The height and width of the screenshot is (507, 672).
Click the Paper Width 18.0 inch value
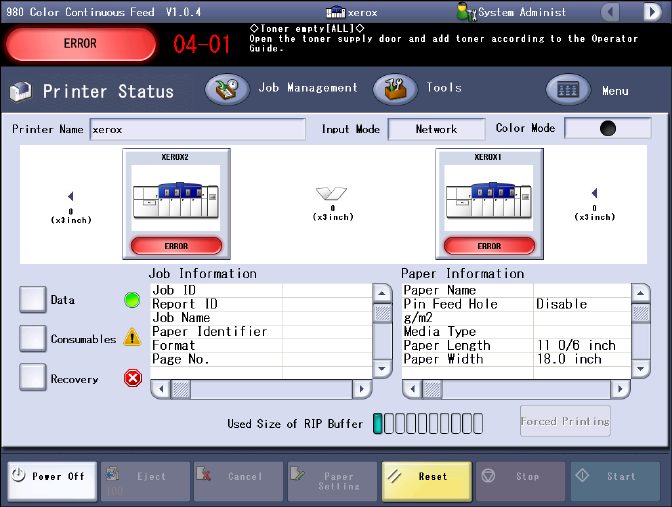pyautogui.click(x=570, y=359)
